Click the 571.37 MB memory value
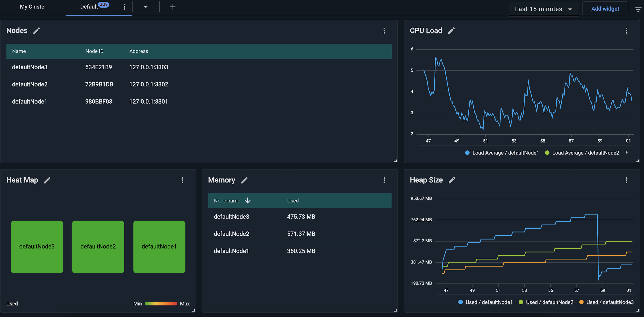 [x=301, y=234]
